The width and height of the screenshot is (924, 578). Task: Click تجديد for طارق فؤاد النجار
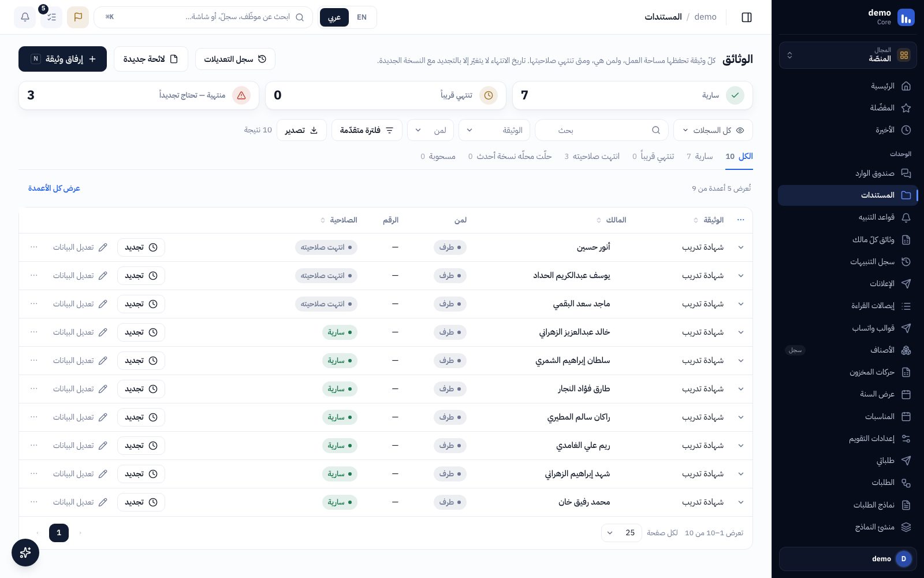(141, 389)
